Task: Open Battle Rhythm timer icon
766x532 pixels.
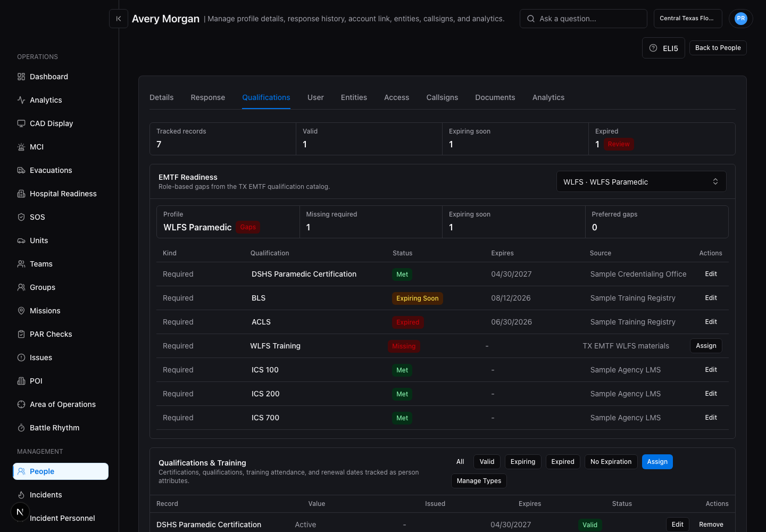Action: (x=21, y=428)
